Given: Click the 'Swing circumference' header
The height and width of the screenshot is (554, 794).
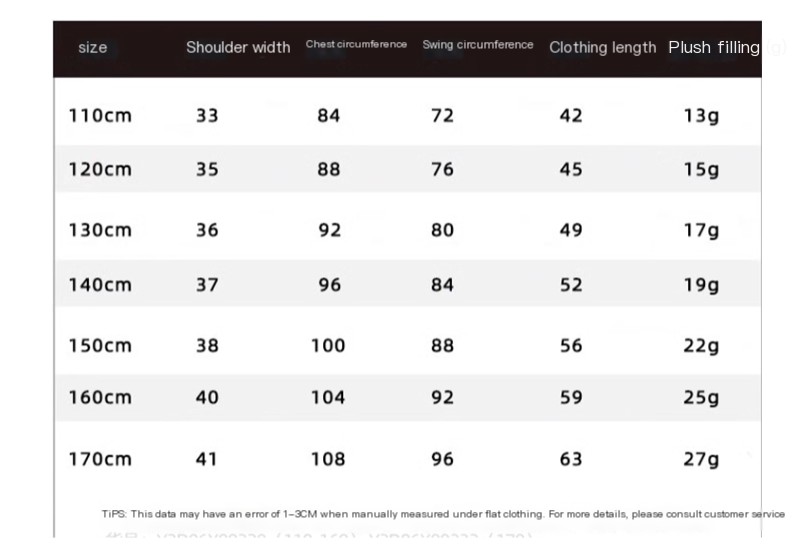Looking at the screenshot, I should [478, 45].
